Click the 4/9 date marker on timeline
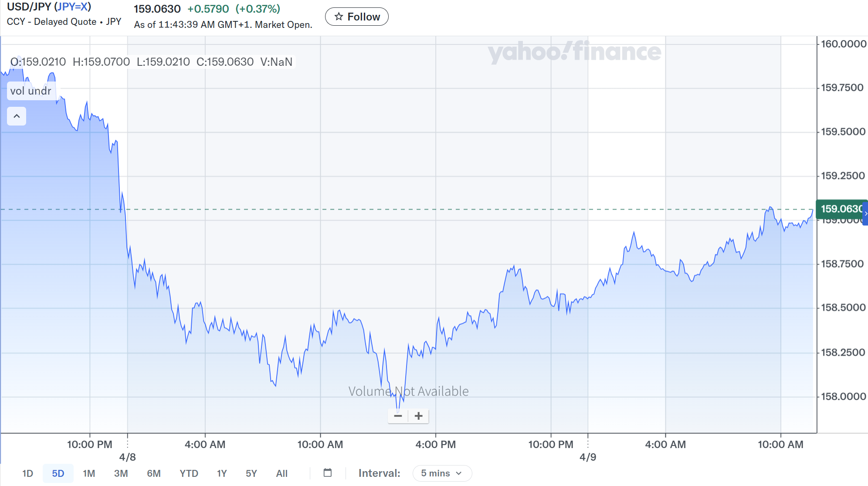Image resolution: width=868 pixels, height=486 pixels. point(588,457)
